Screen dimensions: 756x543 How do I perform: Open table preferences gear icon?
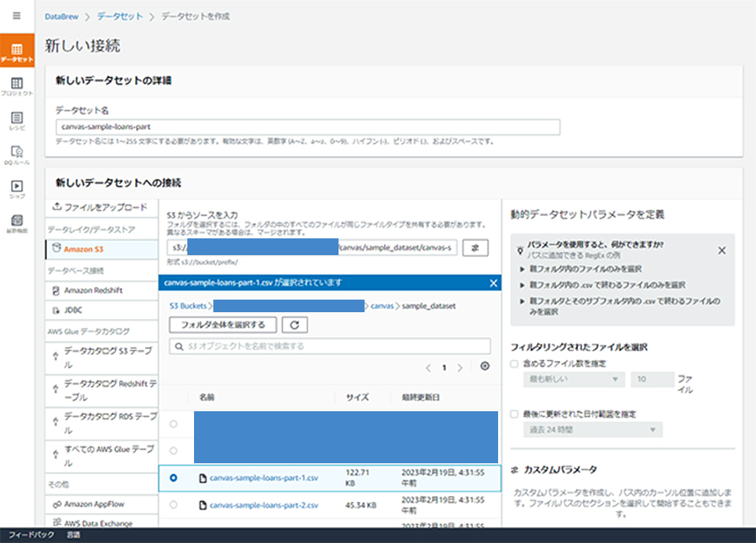pos(485,366)
